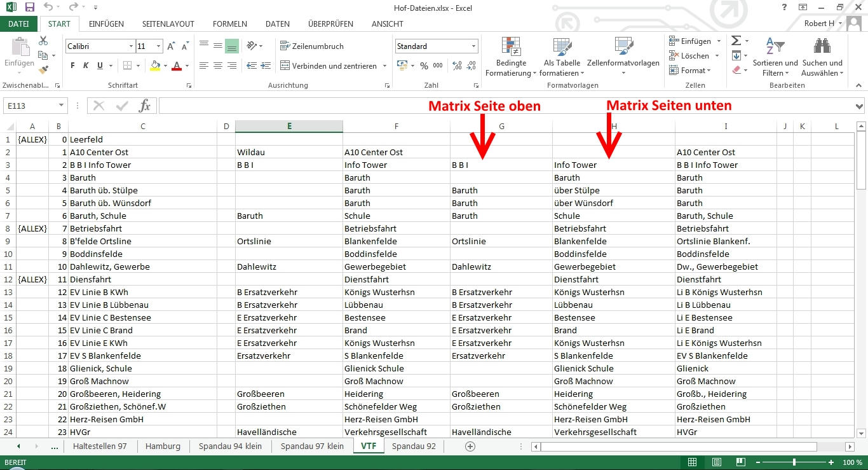Toggle Zeilenumbruch text wrapping

[312, 46]
